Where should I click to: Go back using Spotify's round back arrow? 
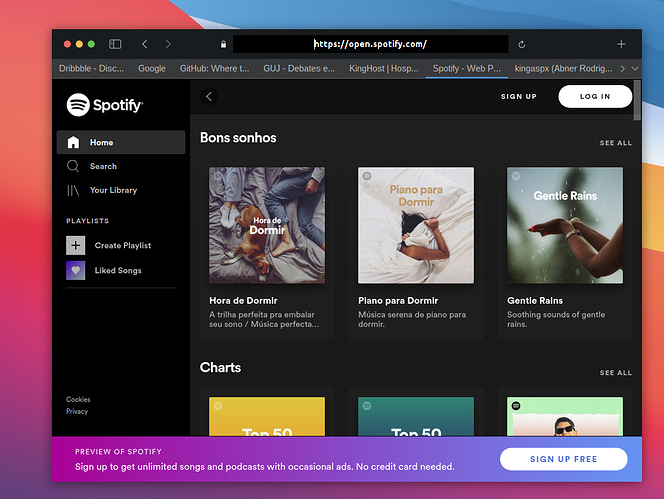(x=209, y=97)
